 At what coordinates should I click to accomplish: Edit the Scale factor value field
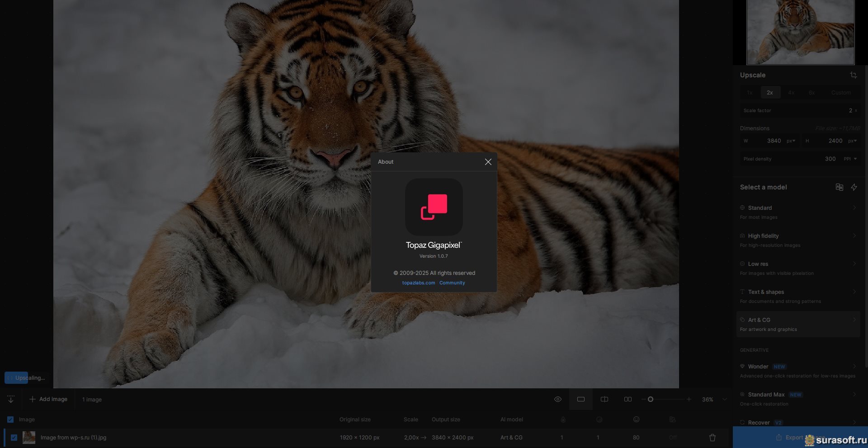[800, 110]
